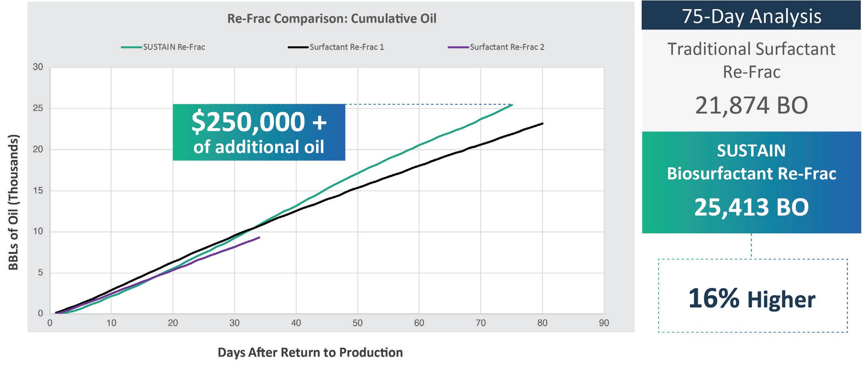
Task: Click the end of the green SUSTAIN curve
Action: pos(511,105)
